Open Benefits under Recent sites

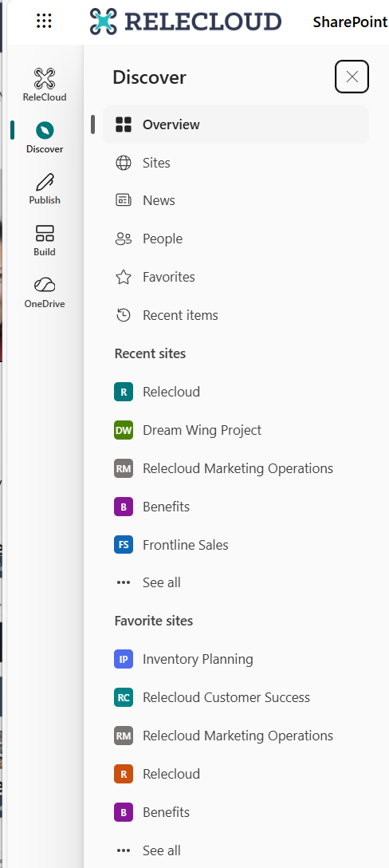(x=236, y=507)
